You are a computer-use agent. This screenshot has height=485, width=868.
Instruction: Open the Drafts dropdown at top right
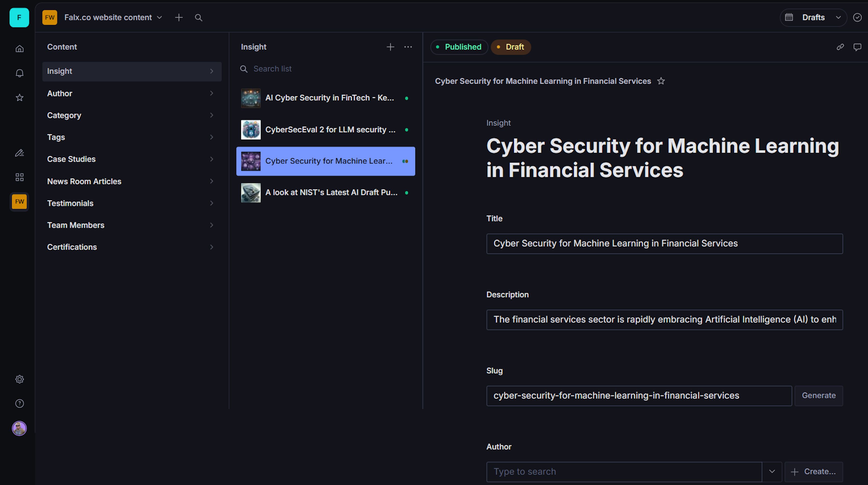tap(813, 18)
